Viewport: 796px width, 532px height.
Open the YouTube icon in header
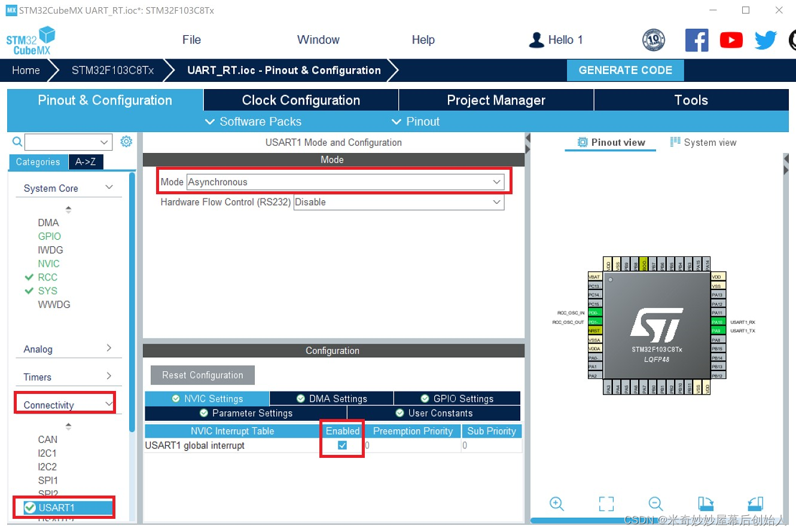click(731, 40)
